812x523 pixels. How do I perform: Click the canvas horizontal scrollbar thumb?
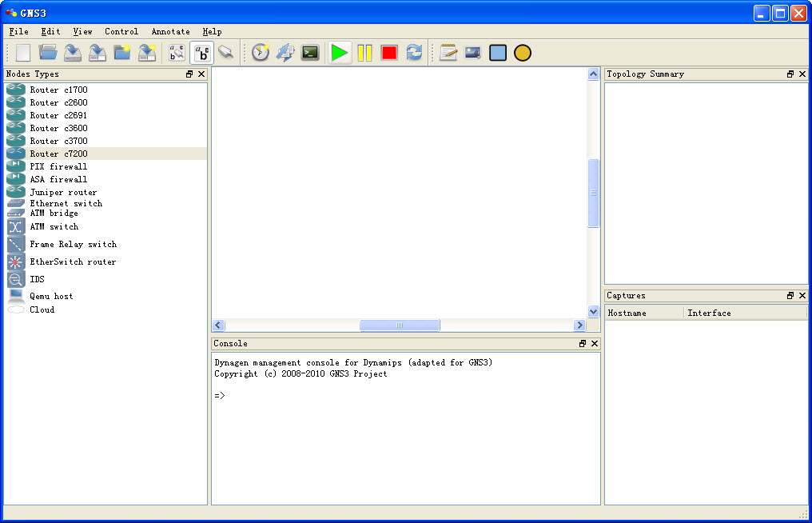click(400, 325)
